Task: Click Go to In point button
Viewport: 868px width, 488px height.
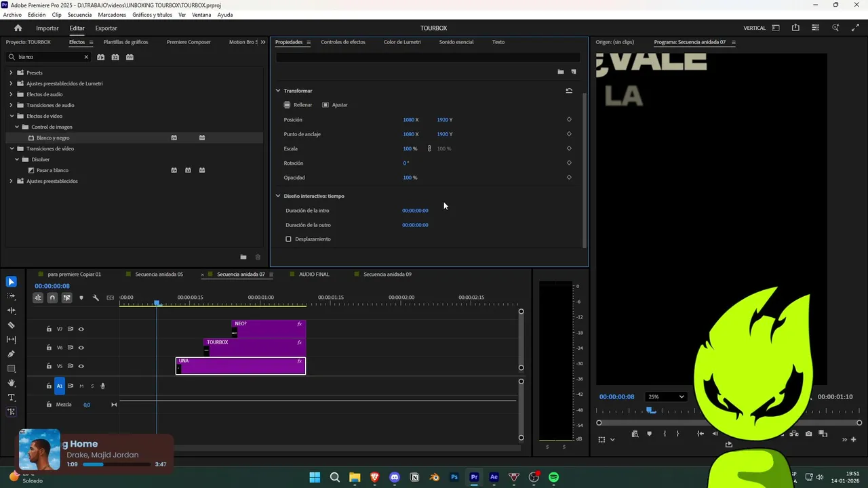Action: pyautogui.click(x=701, y=434)
